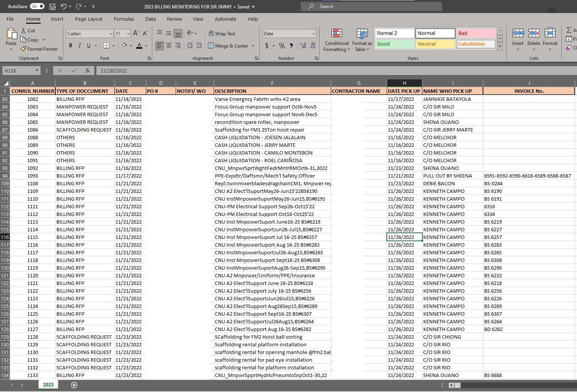
Task: Toggle the AutoSave switch
Action: (37, 7)
